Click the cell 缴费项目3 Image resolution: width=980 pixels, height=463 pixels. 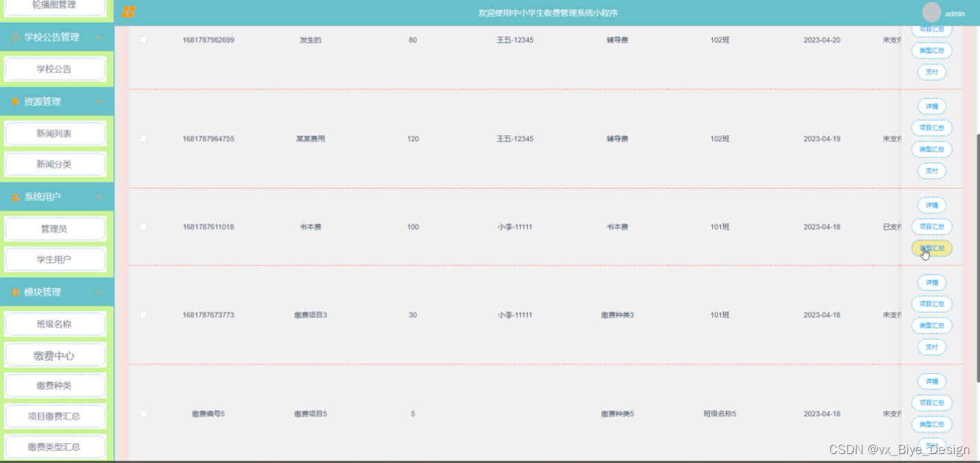311,315
